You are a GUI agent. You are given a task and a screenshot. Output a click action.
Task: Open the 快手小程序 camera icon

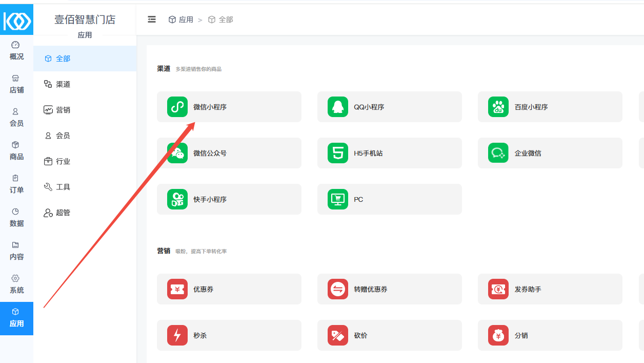click(x=177, y=199)
